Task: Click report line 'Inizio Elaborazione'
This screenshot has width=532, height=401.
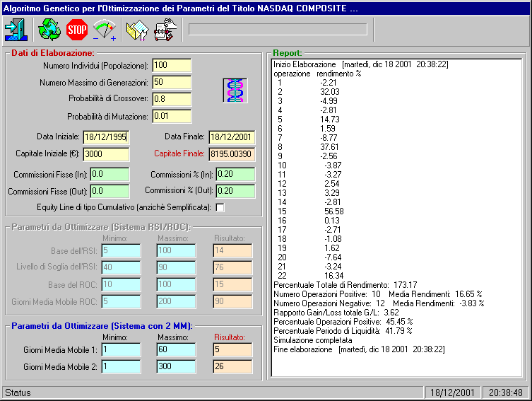Action: point(361,64)
